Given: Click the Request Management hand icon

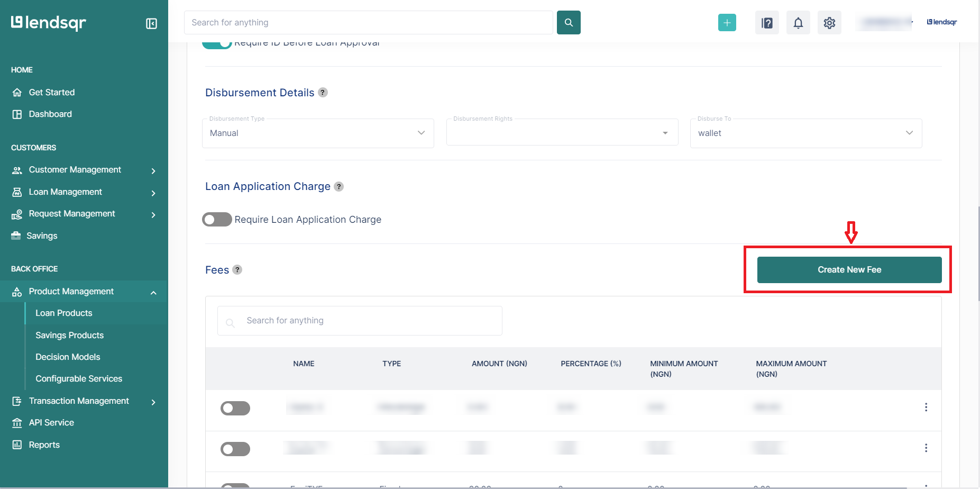Looking at the screenshot, I should 17,214.
